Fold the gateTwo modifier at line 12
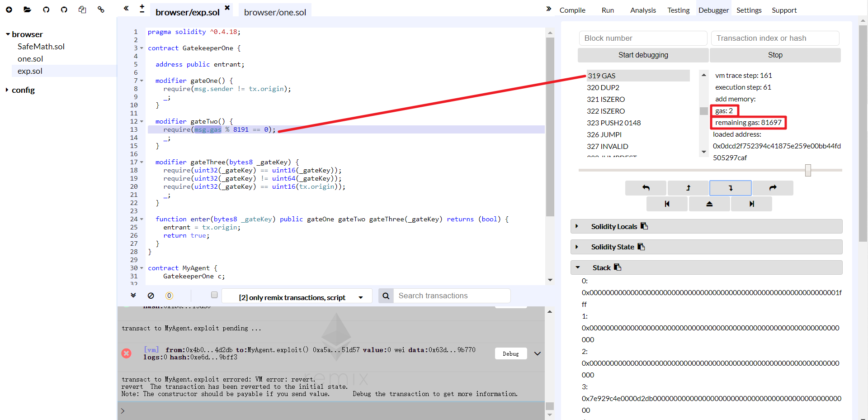 [x=142, y=121]
